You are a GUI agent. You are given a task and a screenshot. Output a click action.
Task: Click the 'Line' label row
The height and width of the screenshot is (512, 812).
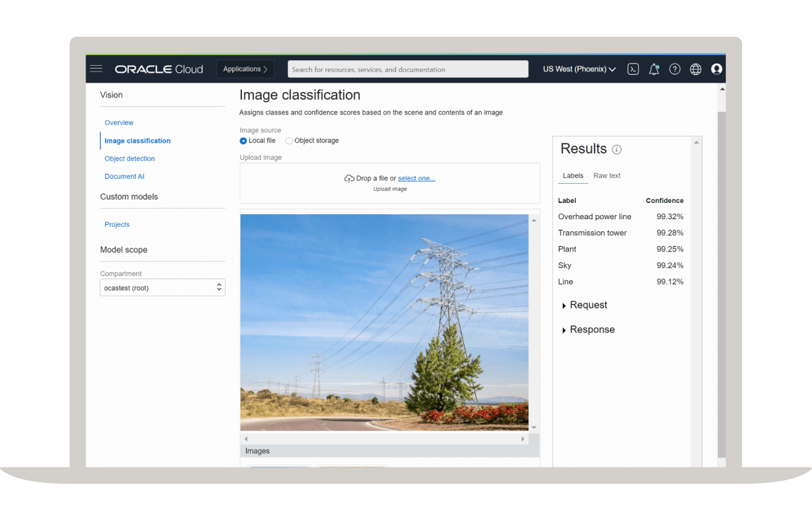tap(620, 282)
